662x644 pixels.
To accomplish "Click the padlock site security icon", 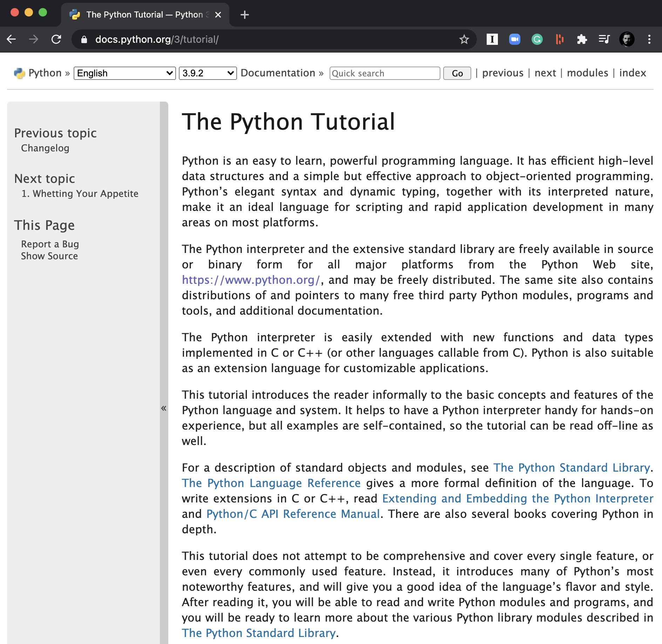I will [84, 40].
